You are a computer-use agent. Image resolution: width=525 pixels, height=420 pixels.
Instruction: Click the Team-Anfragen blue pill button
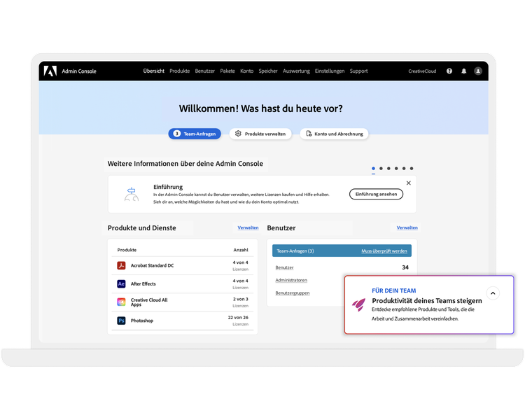pyautogui.click(x=195, y=134)
